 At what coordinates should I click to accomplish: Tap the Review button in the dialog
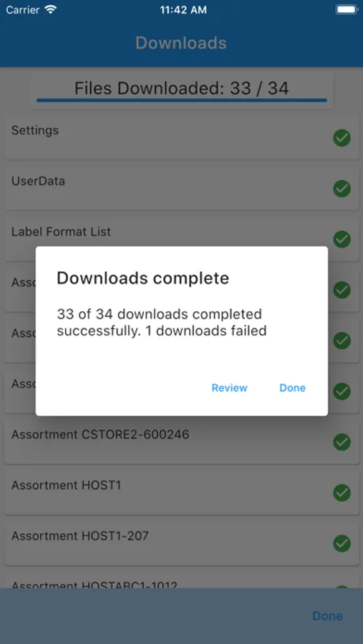pyautogui.click(x=229, y=388)
